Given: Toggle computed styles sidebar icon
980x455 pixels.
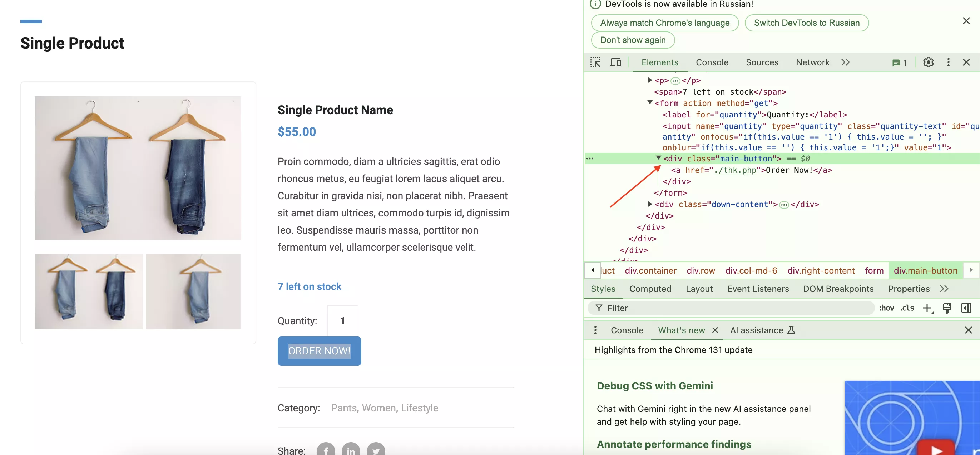Looking at the screenshot, I should point(966,308).
